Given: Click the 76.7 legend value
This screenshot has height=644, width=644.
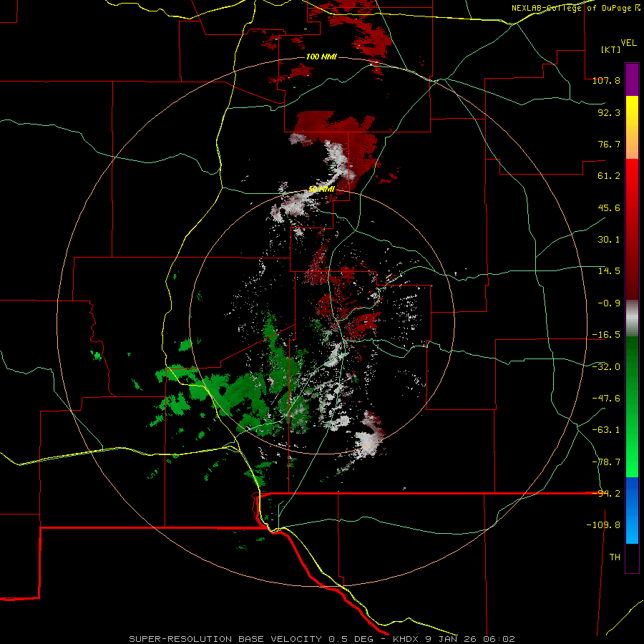Looking at the screenshot, I should pos(609,144).
